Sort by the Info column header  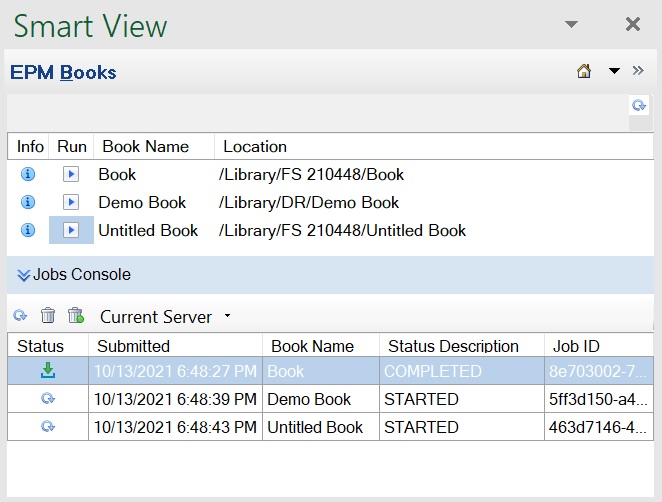(x=30, y=147)
